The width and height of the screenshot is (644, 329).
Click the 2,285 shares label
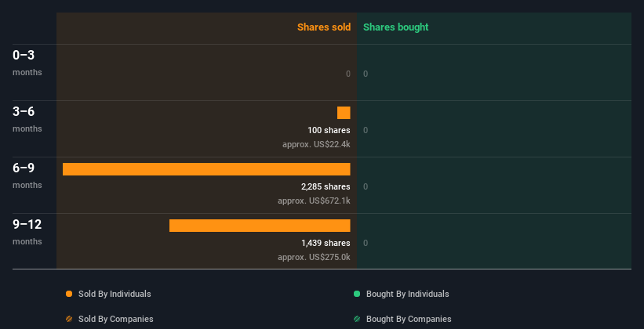pos(326,186)
